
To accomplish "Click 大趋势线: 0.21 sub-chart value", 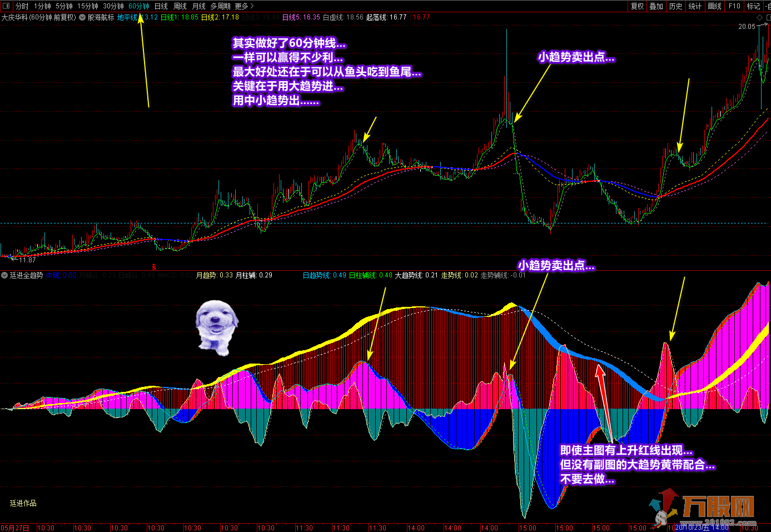I will coord(416,275).
